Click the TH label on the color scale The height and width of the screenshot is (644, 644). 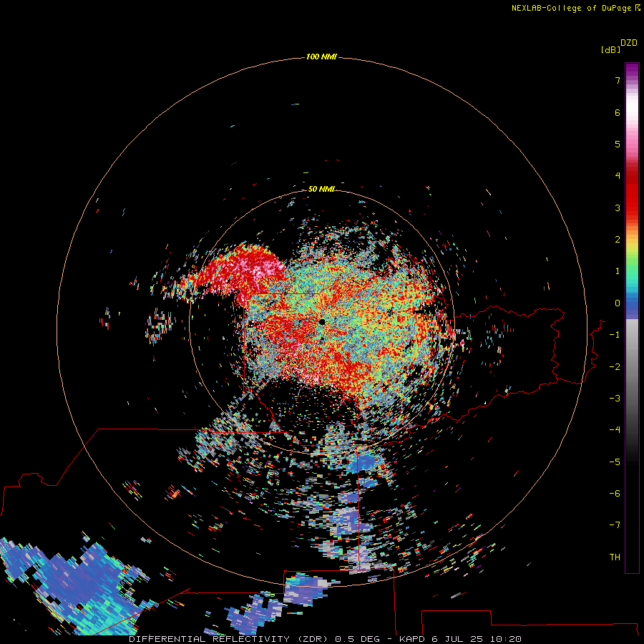615,557
